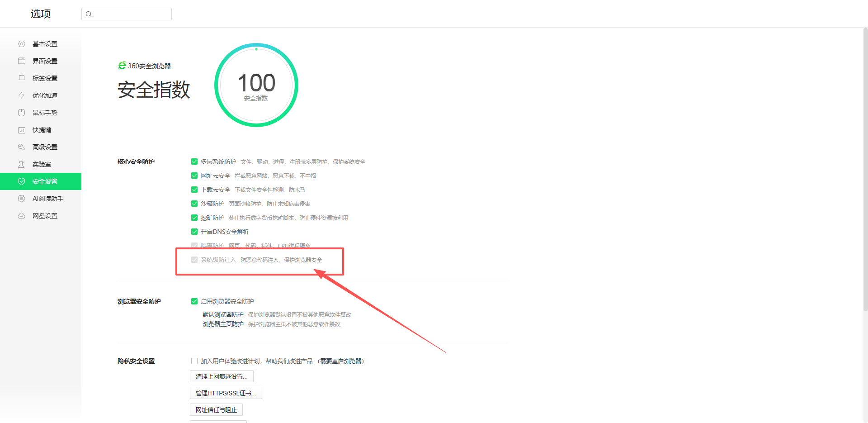Click the 界面设置 window icon
Screen dimensions: 868x423
21,61
